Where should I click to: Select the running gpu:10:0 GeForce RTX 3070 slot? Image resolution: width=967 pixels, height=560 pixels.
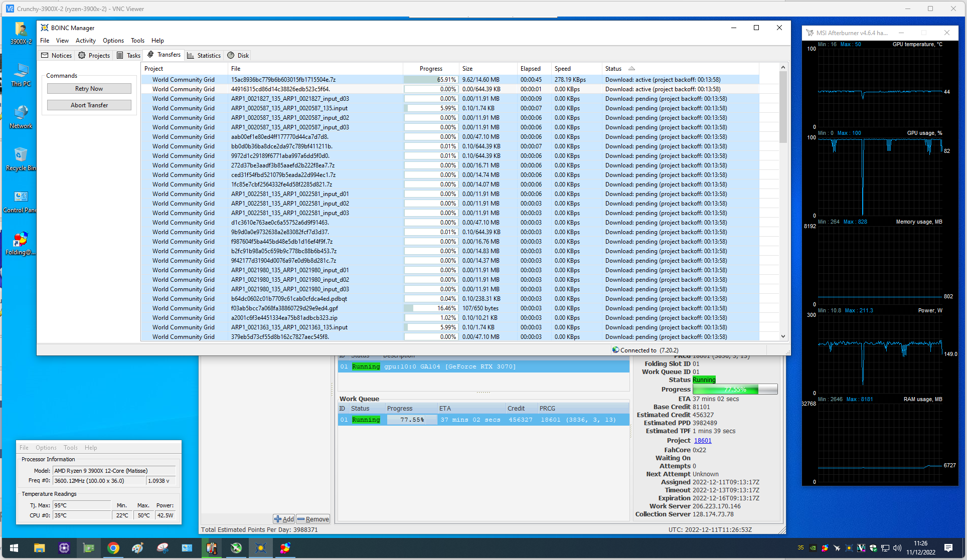tap(483, 366)
